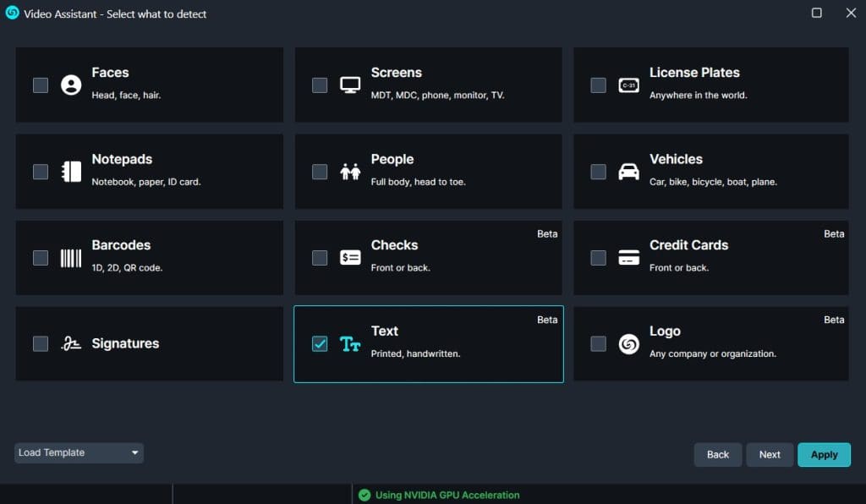Click the Signatures pen icon
Viewport: 866px width, 504px height.
(71, 344)
